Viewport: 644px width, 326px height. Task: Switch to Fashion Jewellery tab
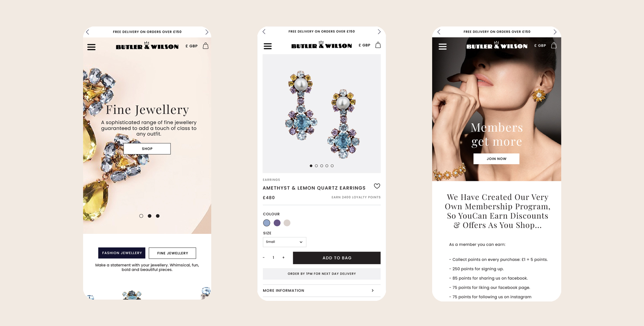click(122, 253)
